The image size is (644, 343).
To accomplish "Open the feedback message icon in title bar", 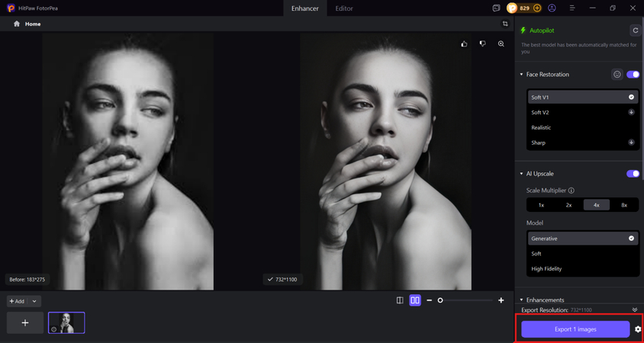I will [x=497, y=8].
